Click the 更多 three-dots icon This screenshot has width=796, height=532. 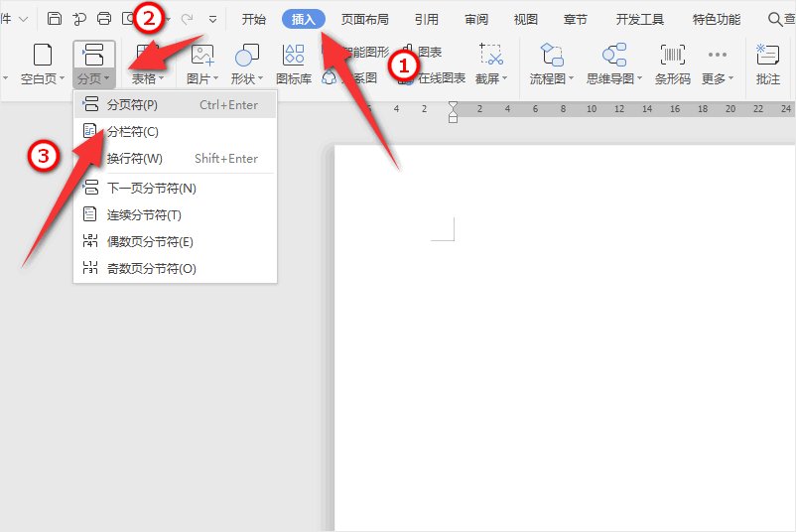pyautogui.click(x=718, y=55)
